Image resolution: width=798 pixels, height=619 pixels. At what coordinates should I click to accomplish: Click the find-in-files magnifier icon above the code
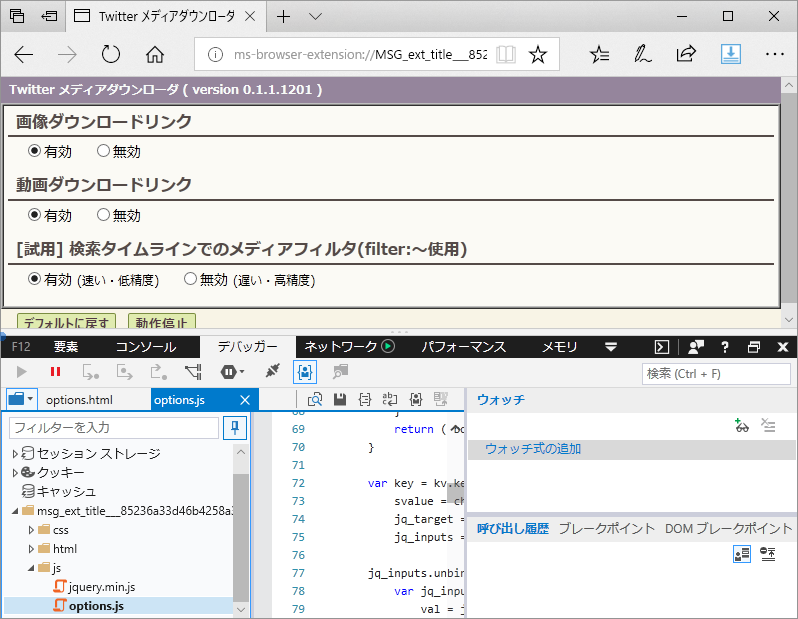click(x=315, y=400)
